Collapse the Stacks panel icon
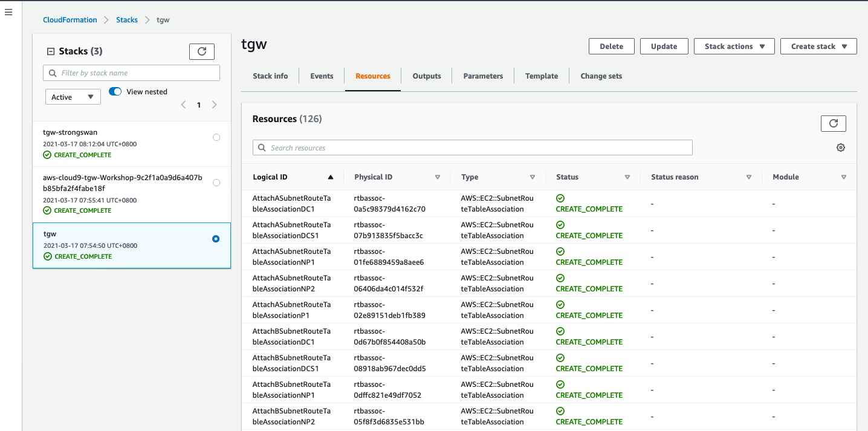The image size is (868, 431). (x=51, y=51)
